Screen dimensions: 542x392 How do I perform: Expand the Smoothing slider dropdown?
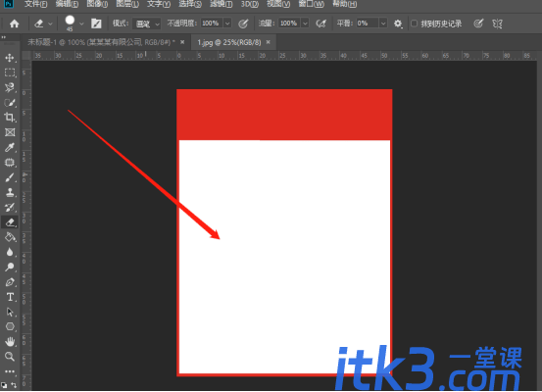(x=383, y=24)
